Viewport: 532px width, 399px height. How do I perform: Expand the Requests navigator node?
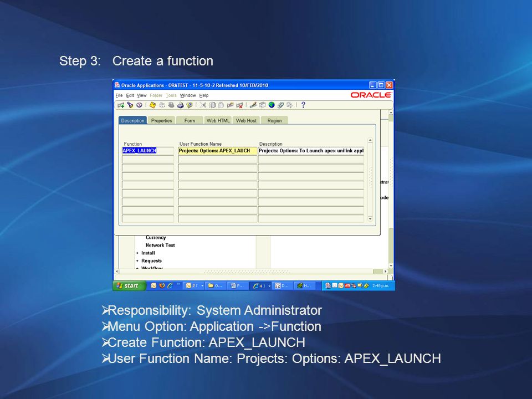(x=137, y=261)
